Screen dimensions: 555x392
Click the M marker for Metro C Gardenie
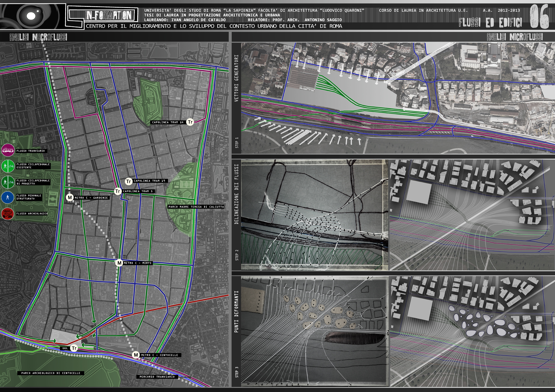70,197
